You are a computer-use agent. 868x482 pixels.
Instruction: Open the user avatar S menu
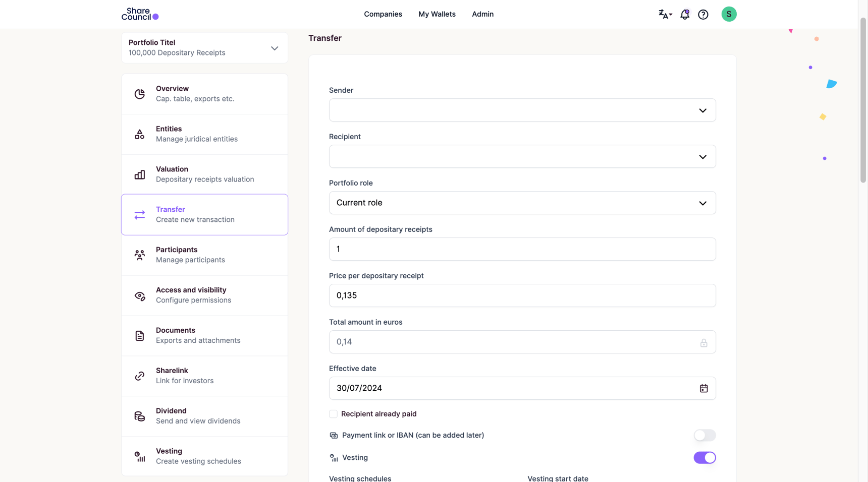[729, 14]
